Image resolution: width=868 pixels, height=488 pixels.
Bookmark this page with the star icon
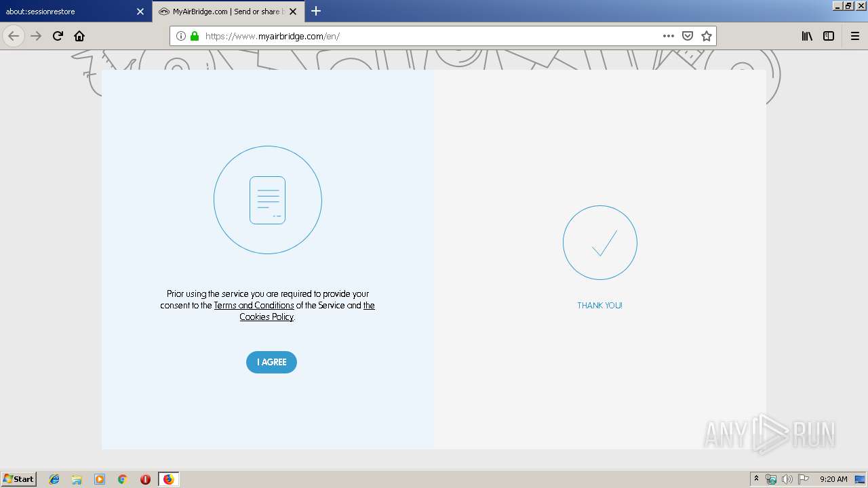(707, 36)
